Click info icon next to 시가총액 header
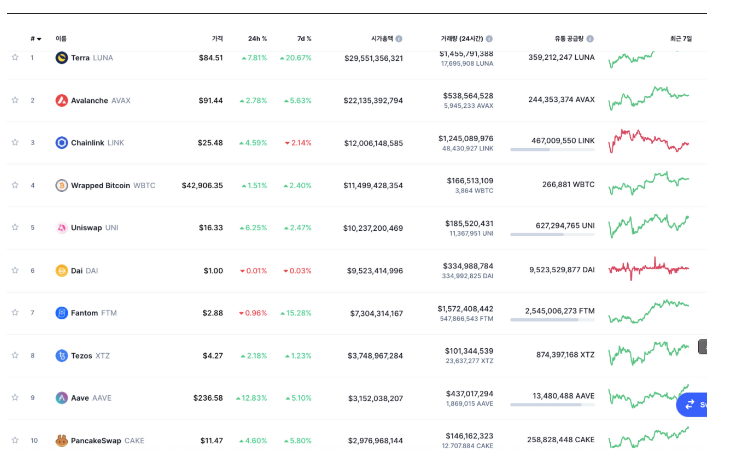Screen dimensions: 730x473 coord(399,39)
